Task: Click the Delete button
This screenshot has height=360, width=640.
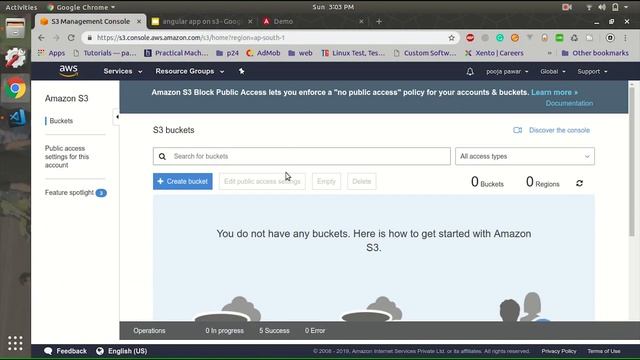Action: click(362, 181)
